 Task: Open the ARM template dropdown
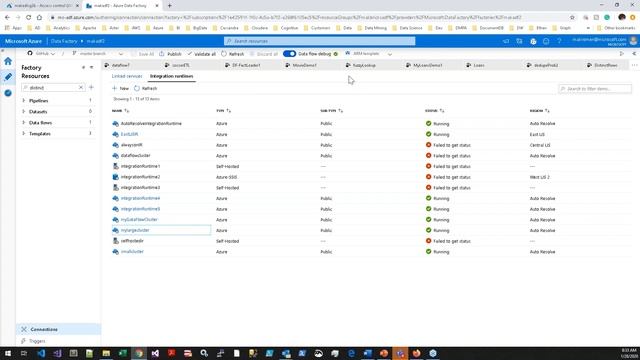[x=368, y=53]
